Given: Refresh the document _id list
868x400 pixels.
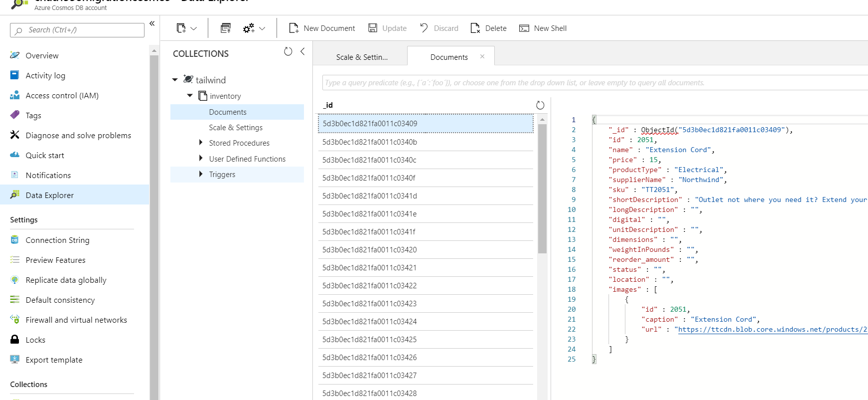Looking at the screenshot, I should coord(540,105).
